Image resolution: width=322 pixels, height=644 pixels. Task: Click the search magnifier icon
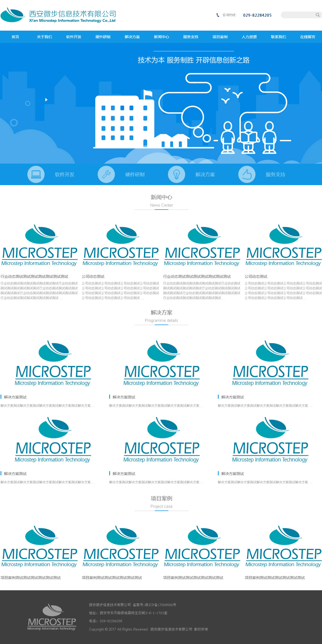click(317, 15)
